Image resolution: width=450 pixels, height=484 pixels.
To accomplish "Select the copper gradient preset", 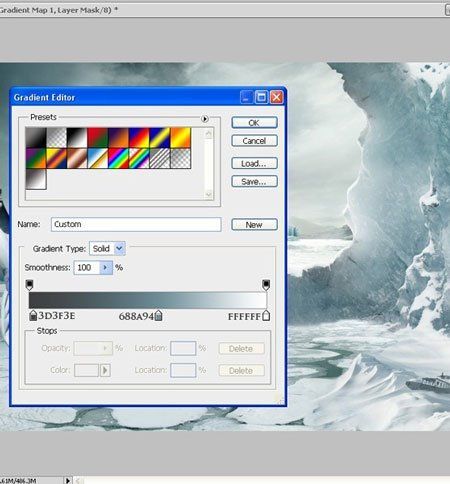I will click(x=77, y=158).
